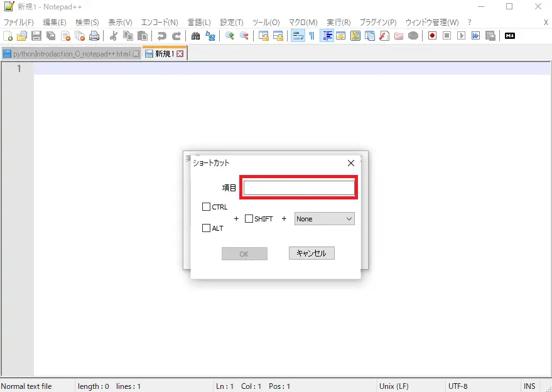Open Find with the binoculars icon
This screenshot has height=392, width=552.
pos(196,36)
